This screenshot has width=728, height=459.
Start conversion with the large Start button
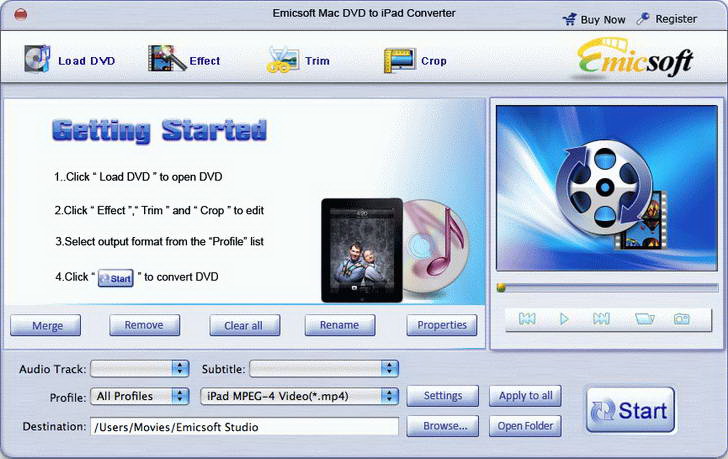pos(630,410)
